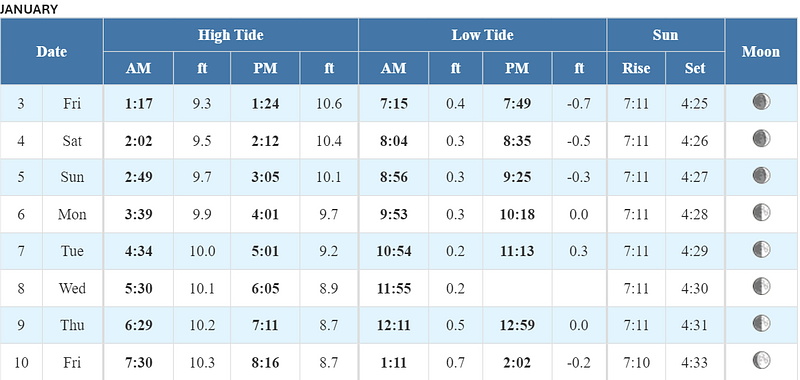
Task: Select the 8:16 PM high tide time
Action: (x=265, y=363)
